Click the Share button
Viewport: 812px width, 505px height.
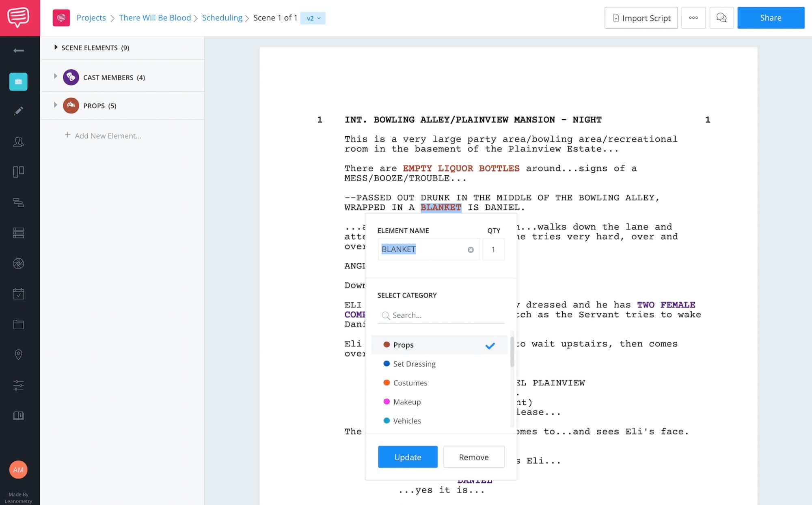[771, 18]
